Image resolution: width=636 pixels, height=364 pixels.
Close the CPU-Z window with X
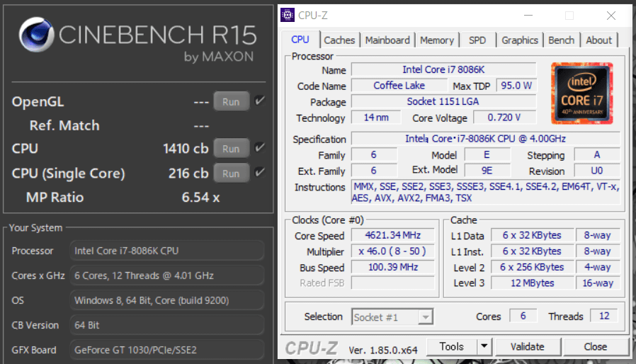(x=611, y=16)
